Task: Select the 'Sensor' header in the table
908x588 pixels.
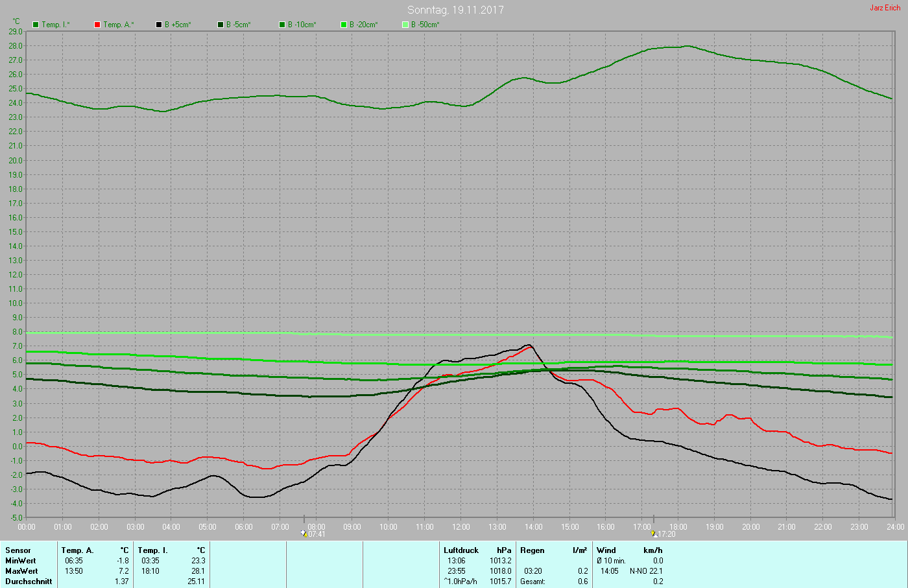Action: coord(18,550)
